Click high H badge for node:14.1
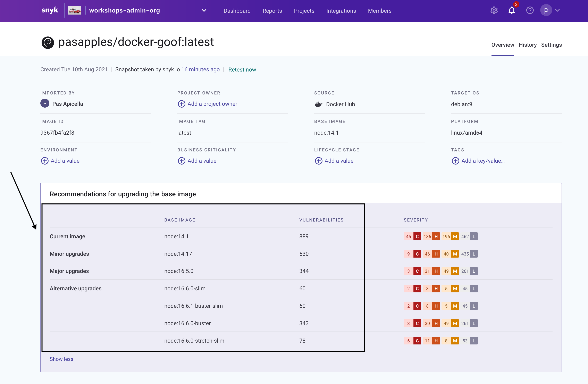588x384 pixels. coord(436,236)
